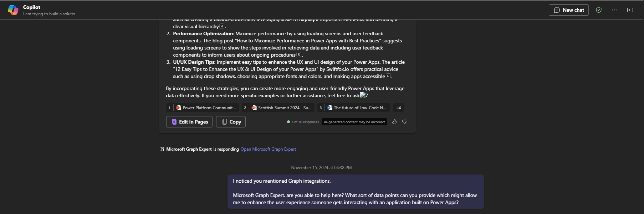Click the Microsoft Graph Expert agent icon
The height and width of the screenshot is (214, 644).
(x=162, y=149)
